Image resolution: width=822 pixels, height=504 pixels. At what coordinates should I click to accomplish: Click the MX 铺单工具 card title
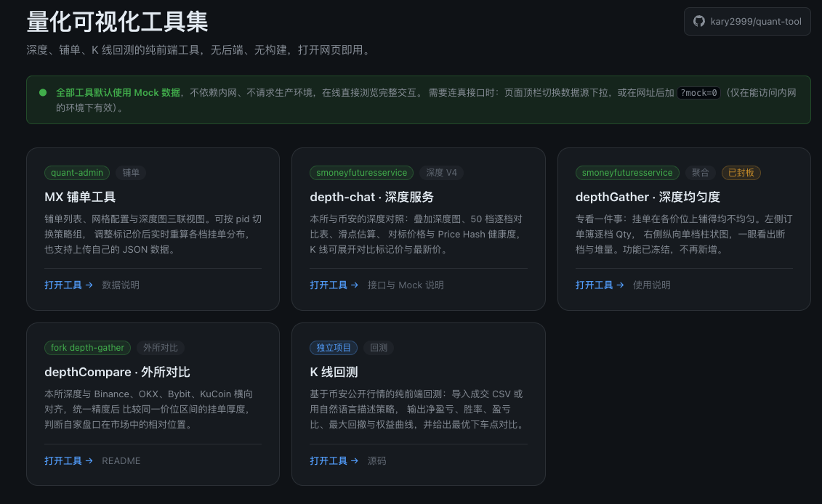click(x=80, y=197)
